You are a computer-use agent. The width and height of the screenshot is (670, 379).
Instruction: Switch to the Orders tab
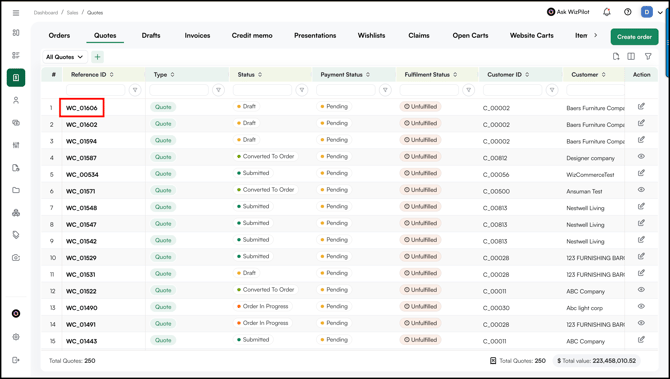click(x=59, y=35)
